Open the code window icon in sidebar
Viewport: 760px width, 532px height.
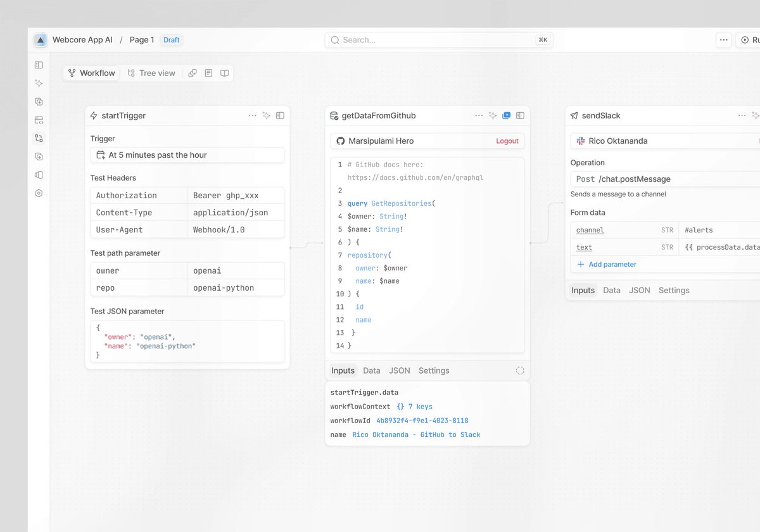click(x=39, y=120)
